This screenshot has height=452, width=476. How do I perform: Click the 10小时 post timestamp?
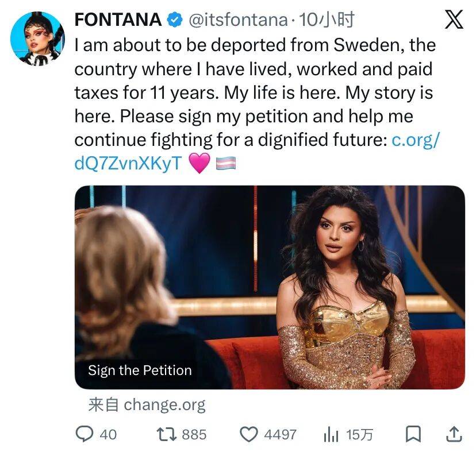pyautogui.click(x=327, y=21)
